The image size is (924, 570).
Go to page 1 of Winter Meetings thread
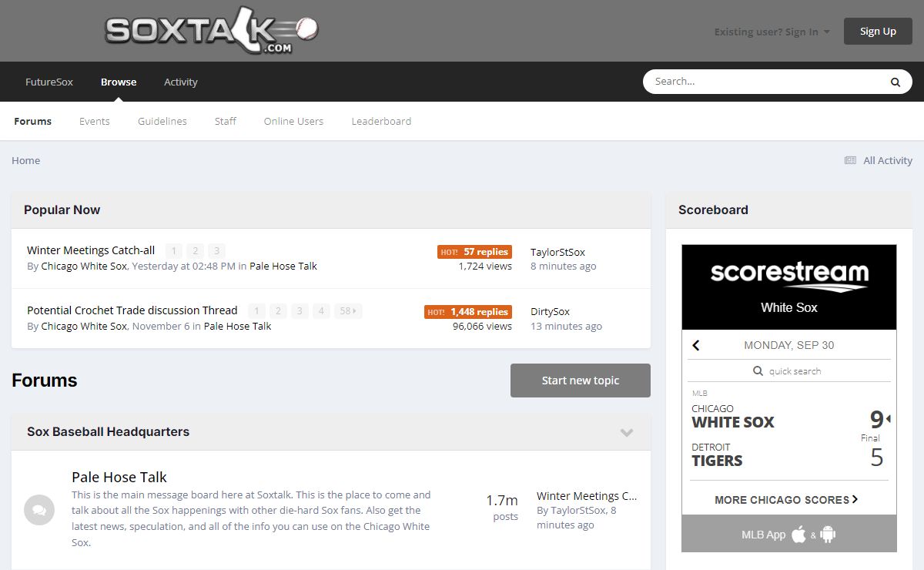click(174, 251)
